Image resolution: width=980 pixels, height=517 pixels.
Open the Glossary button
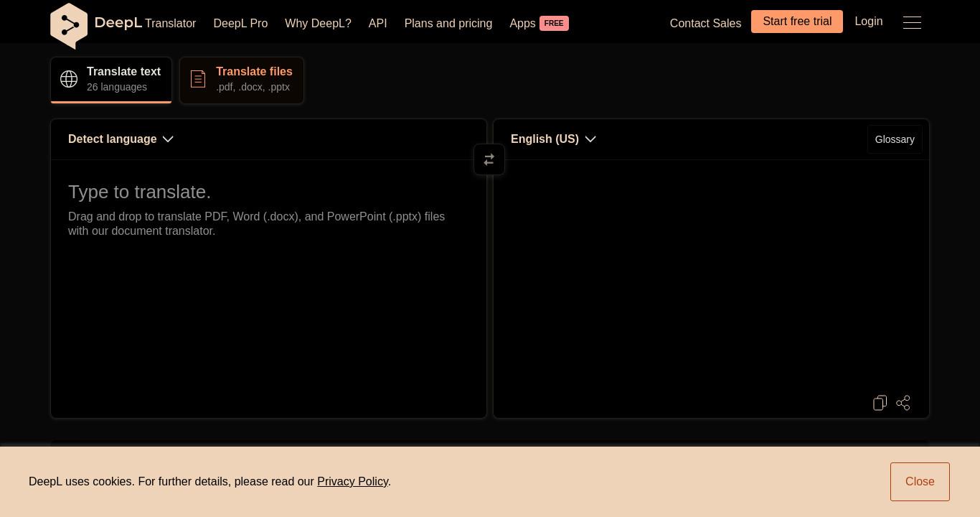895,139
